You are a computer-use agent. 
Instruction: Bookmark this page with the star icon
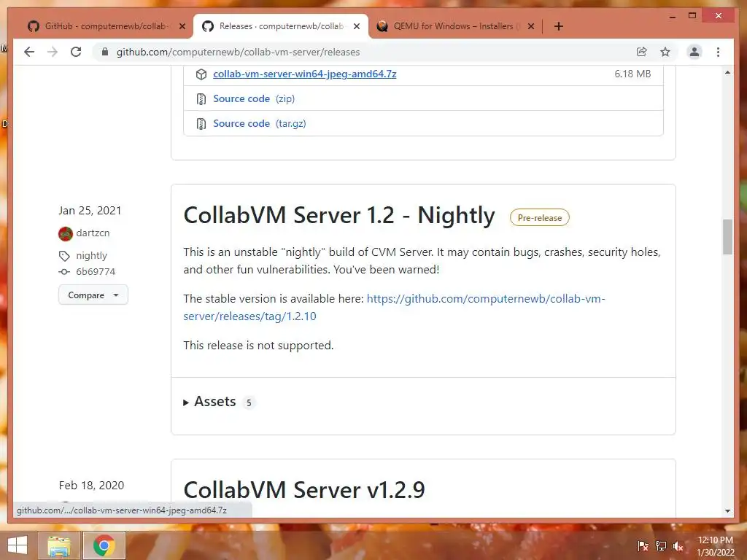(665, 52)
